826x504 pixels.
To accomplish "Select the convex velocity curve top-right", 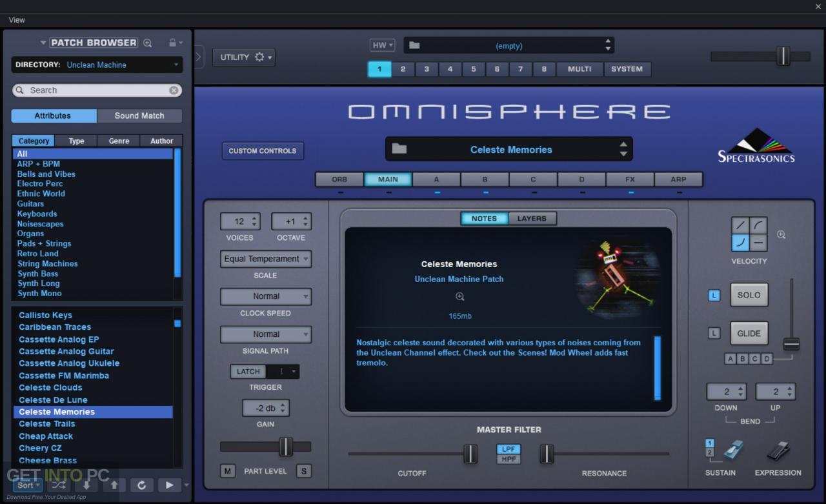I will click(x=758, y=226).
